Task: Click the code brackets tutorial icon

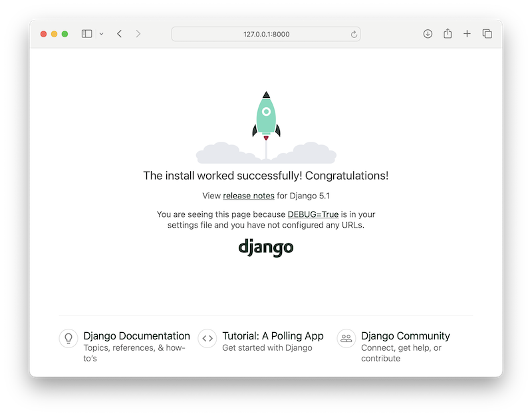Action: pos(207,338)
